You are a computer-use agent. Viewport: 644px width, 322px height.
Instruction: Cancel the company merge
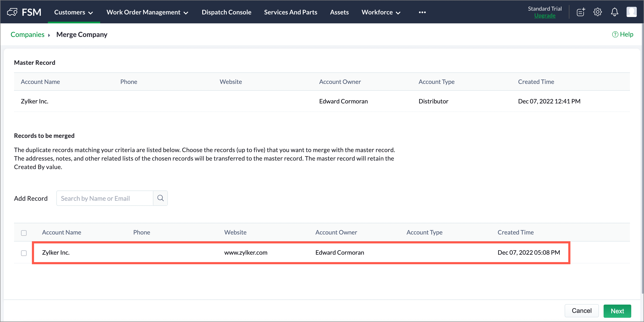click(581, 311)
